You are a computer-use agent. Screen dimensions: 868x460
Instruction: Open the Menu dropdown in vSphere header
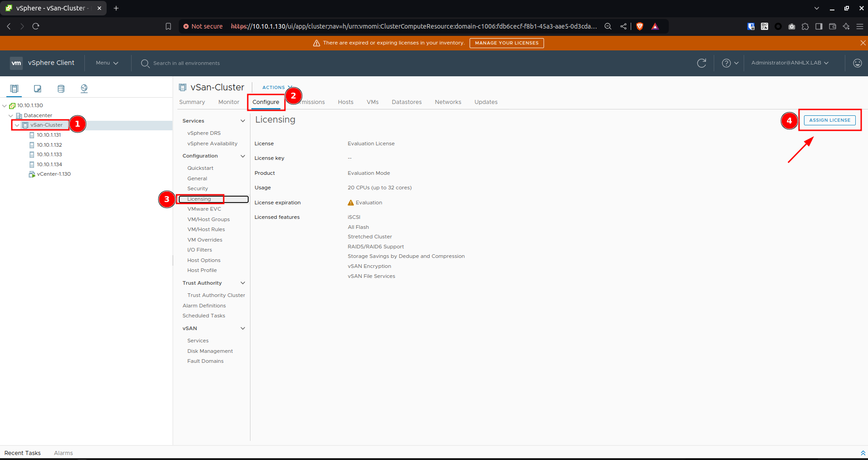coord(107,63)
